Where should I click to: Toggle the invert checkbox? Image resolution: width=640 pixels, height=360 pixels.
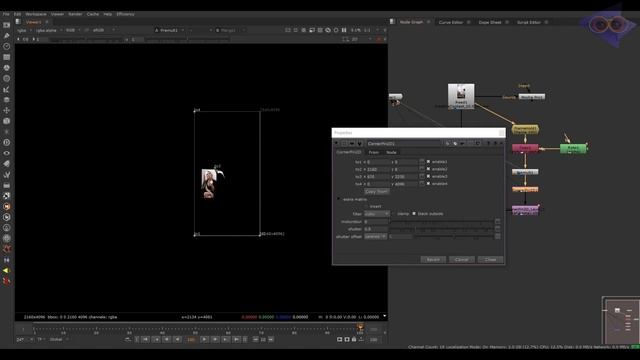click(x=366, y=207)
